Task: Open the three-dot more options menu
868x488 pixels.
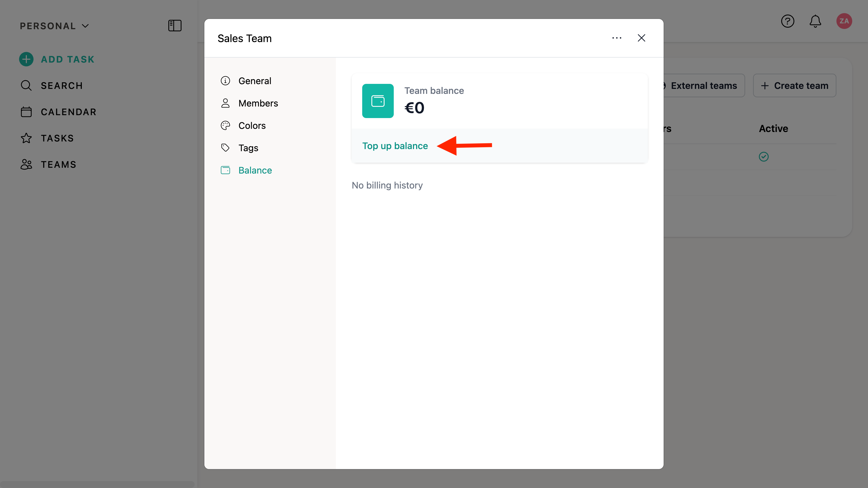Action: coord(617,38)
